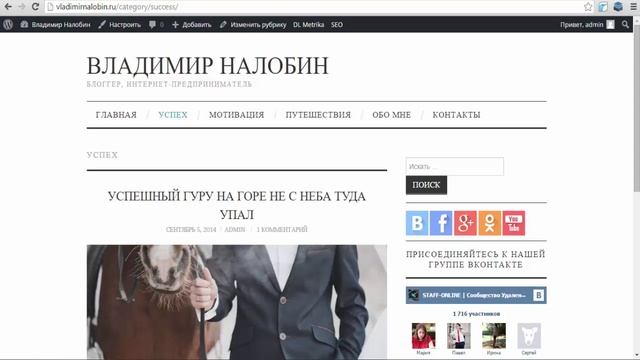Open the Владимир Налобин admin bar menu

(x=56, y=24)
